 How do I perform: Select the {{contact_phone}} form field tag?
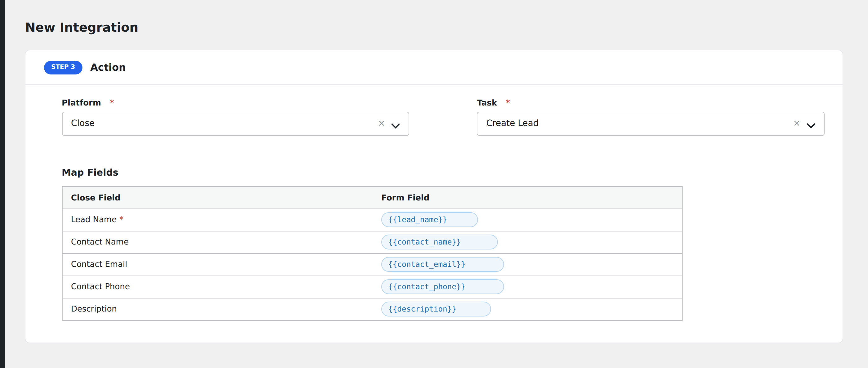[x=442, y=286]
